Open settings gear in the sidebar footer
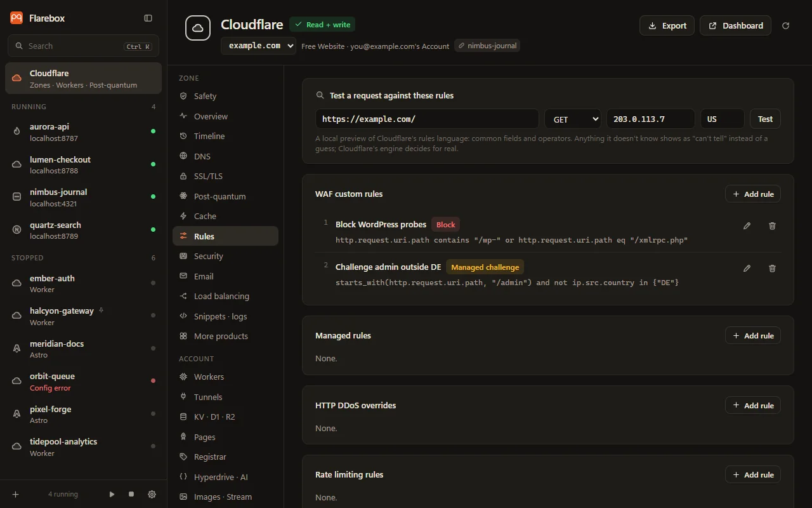Screen dimensions: 812x508 point(152,494)
